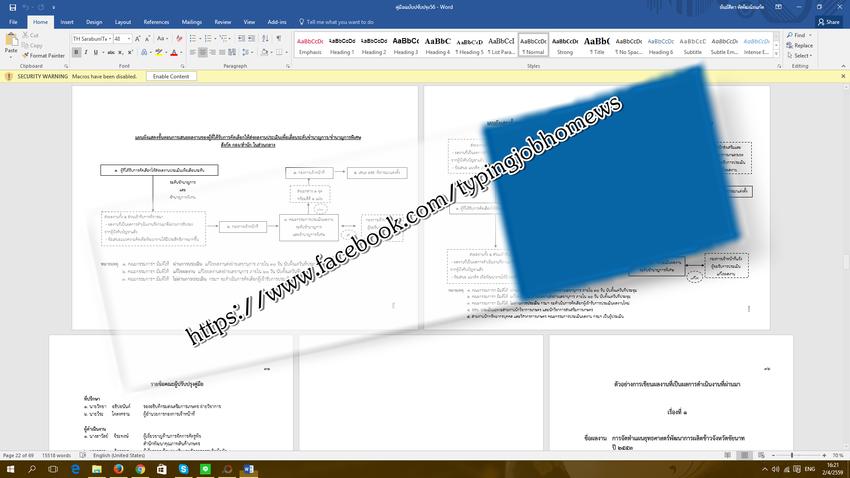Switch to the Design tab

tap(94, 22)
